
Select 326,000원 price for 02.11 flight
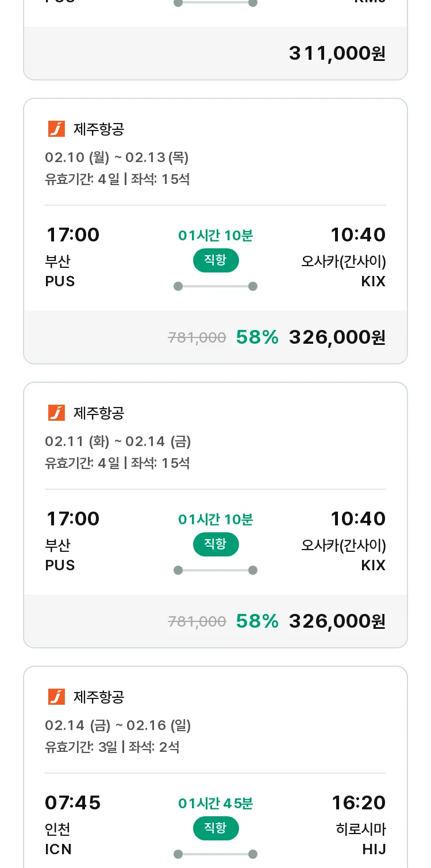coord(337,621)
